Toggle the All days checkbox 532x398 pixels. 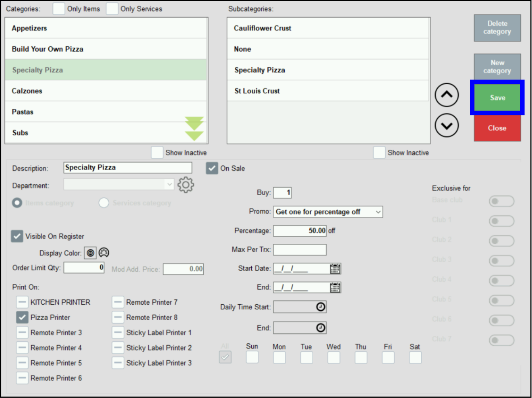tap(225, 357)
